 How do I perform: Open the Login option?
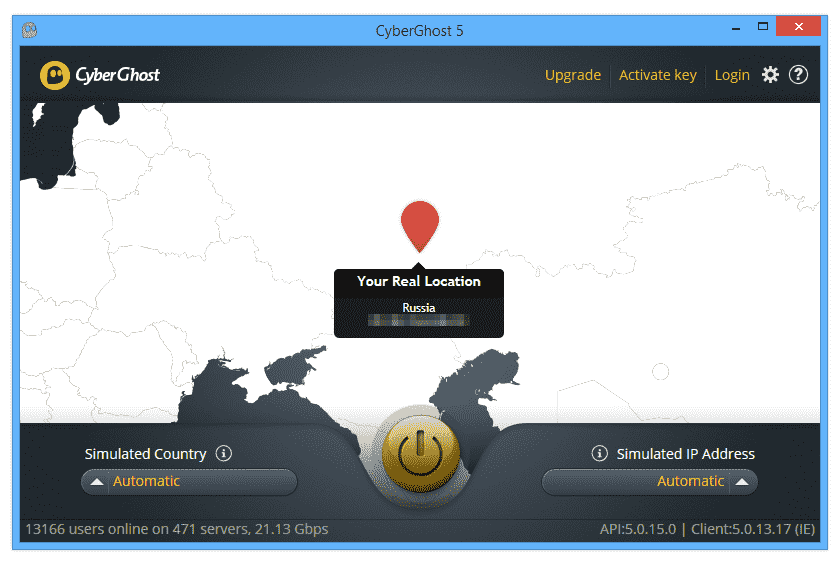[x=732, y=75]
